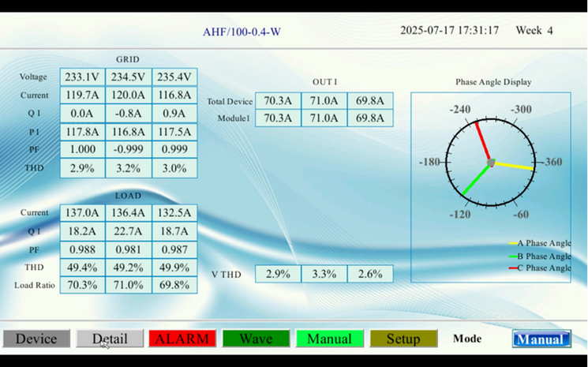Click load Q I value 18.7A
This screenshot has height=367, width=588.
(x=174, y=231)
